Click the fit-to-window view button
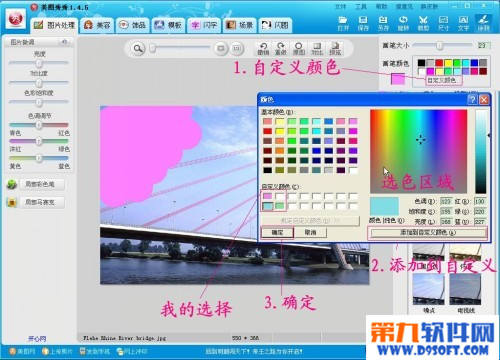This screenshot has width=500, height=360. [221, 49]
